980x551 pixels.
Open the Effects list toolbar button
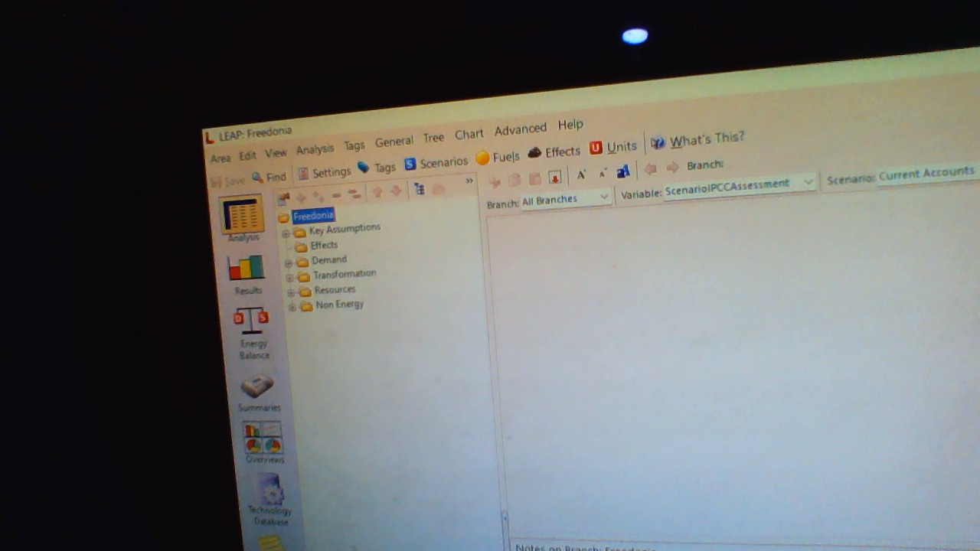pos(554,152)
